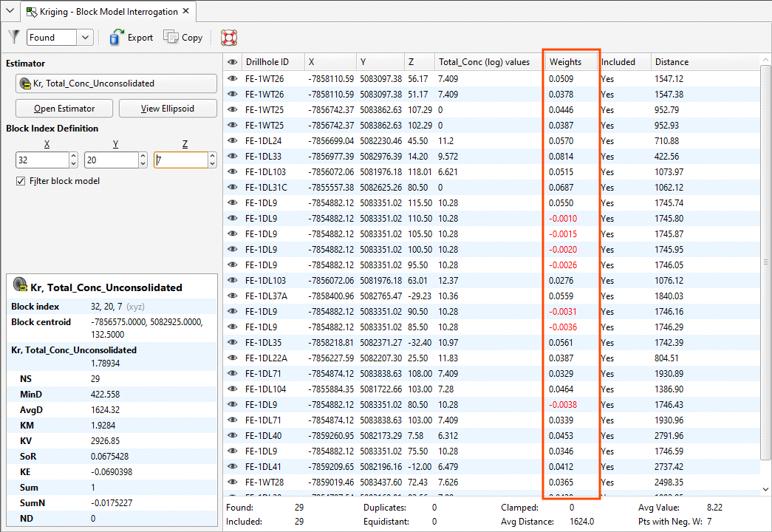
Task: Toggle visibility of FE-1WT25 row at Z 107.29
Action: click(233, 110)
